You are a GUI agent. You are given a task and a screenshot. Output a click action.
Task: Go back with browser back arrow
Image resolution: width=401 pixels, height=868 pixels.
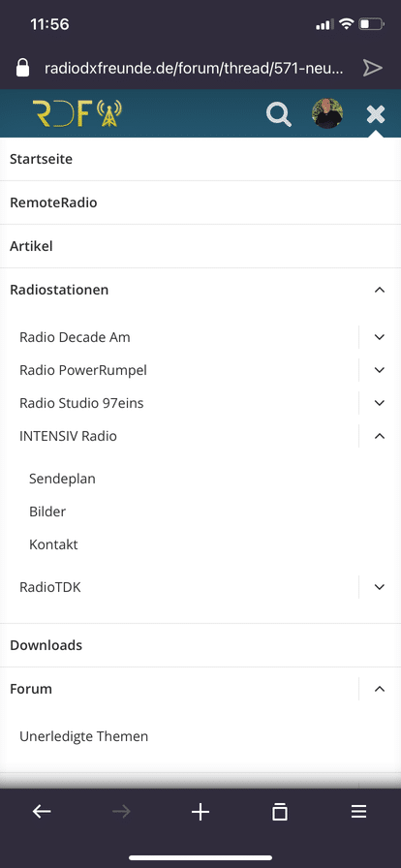(42, 812)
